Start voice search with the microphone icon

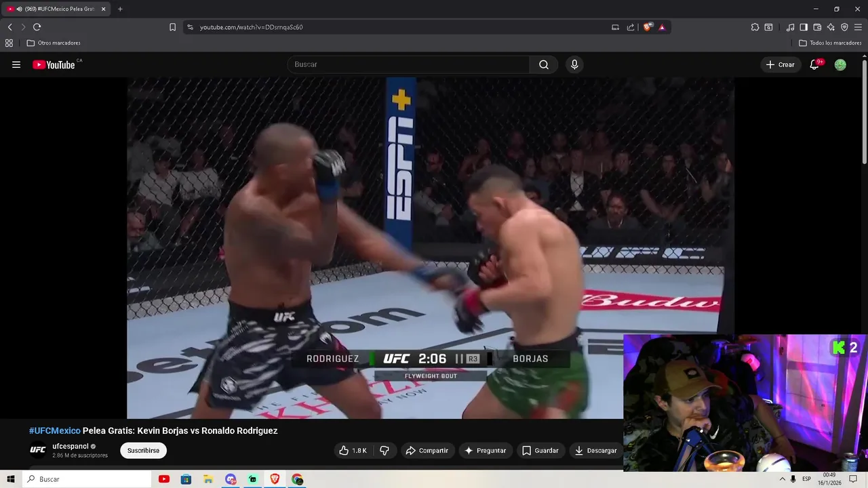[574, 64]
